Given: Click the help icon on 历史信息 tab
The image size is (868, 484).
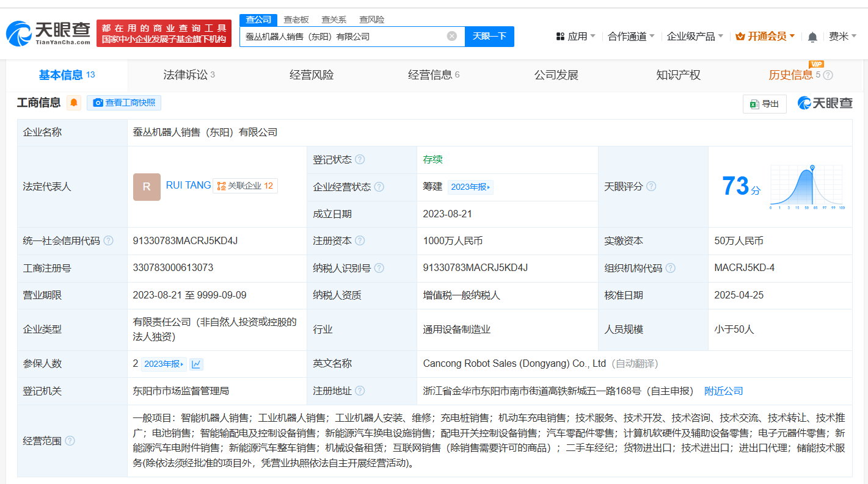Looking at the screenshot, I should click(x=828, y=75).
